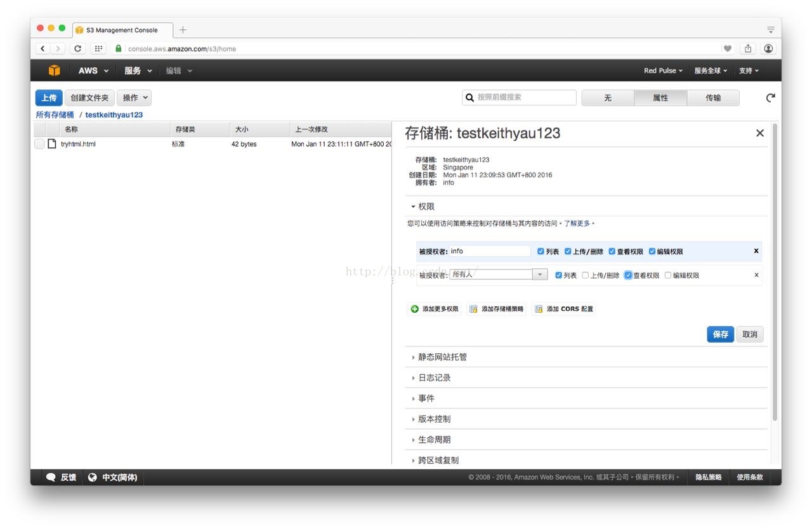
Task: Open the Red Pulse account menu
Action: (664, 70)
